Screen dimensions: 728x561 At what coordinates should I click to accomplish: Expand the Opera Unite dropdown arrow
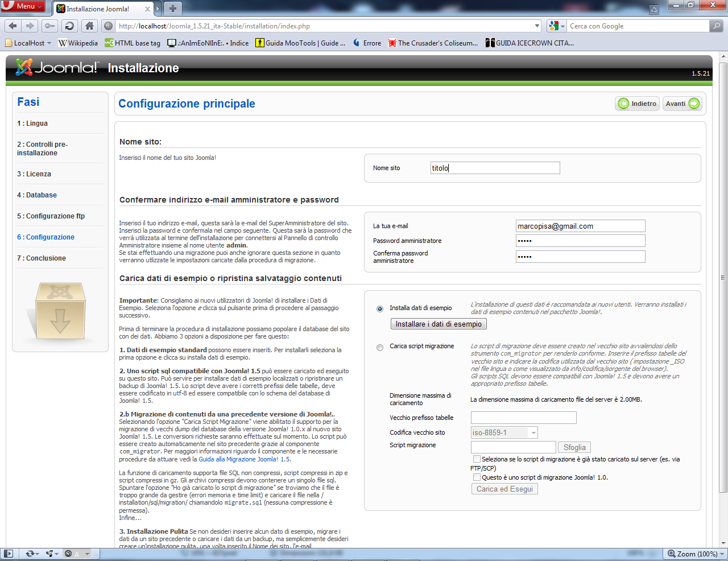[x=57, y=554]
